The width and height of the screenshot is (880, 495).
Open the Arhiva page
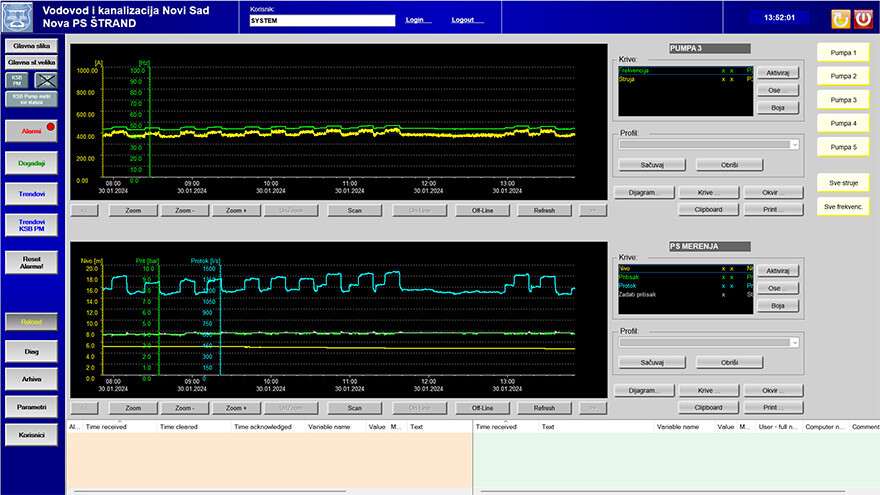pyautogui.click(x=31, y=379)
